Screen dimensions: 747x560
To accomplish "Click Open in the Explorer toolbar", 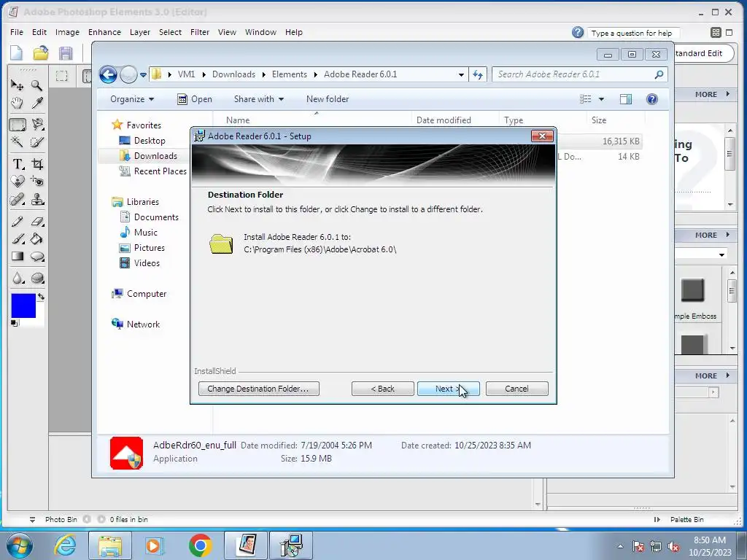I will (194, 99).
